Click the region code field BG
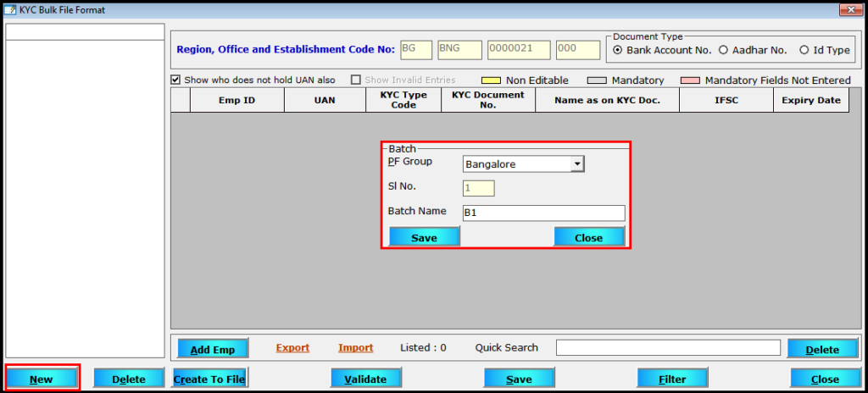868x393 pixels. coord(415,49)
